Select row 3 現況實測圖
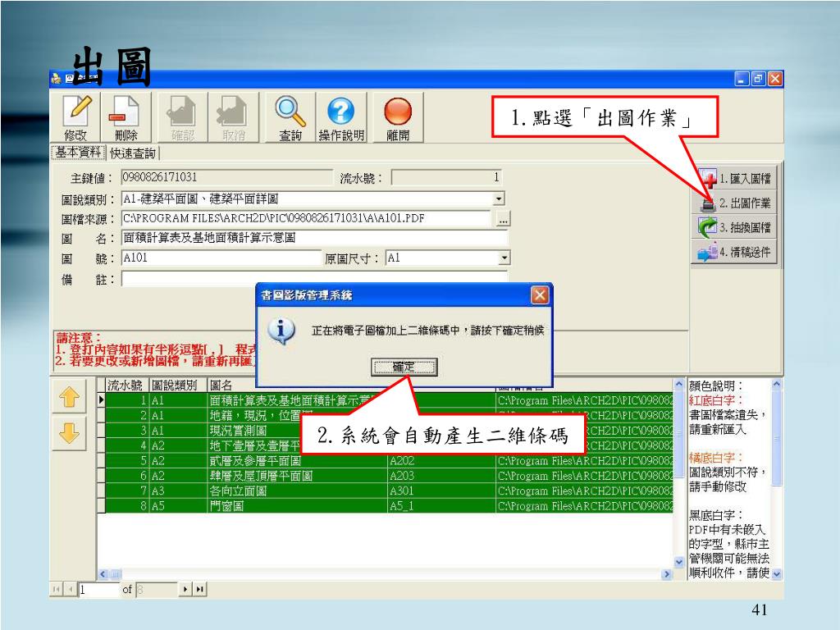 [389, 431]
